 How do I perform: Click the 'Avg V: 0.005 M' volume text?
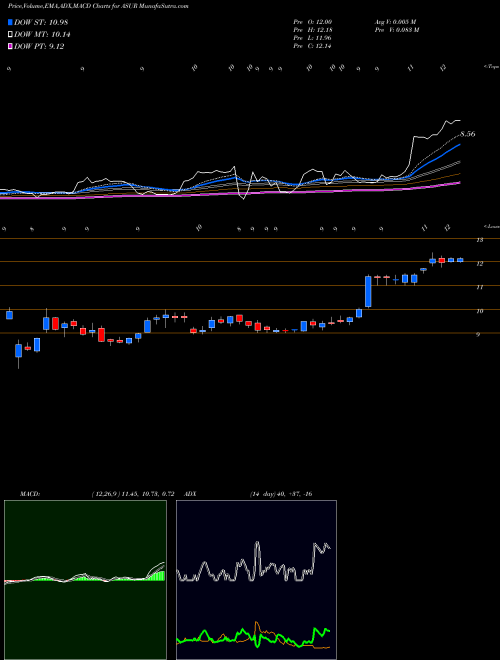click(x=395, y=21)
